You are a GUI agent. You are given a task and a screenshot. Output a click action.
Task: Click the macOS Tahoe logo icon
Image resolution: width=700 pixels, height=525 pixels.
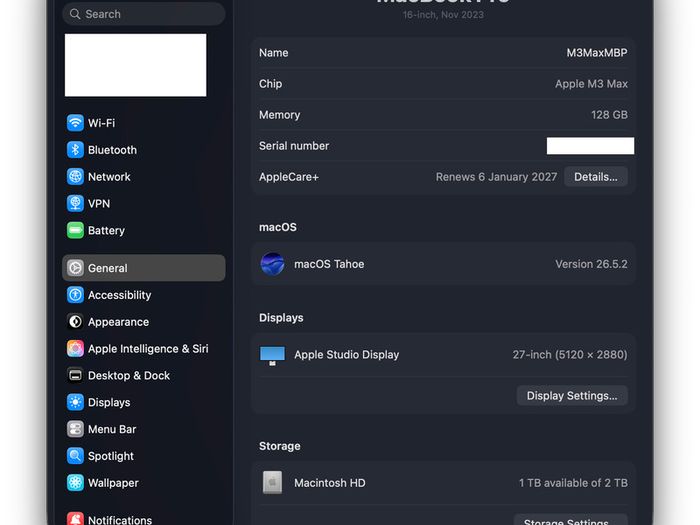[272, 264]
